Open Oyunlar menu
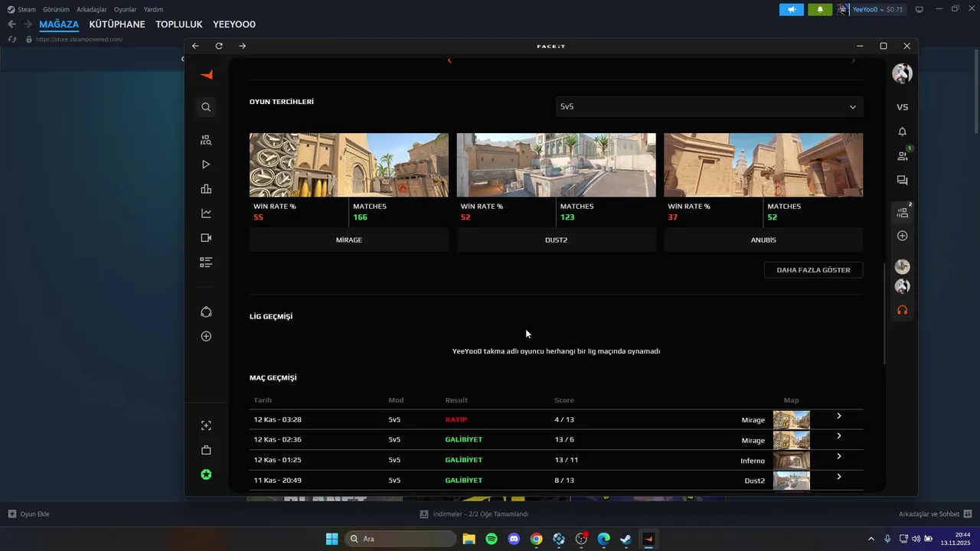 [x=126, y=9]
